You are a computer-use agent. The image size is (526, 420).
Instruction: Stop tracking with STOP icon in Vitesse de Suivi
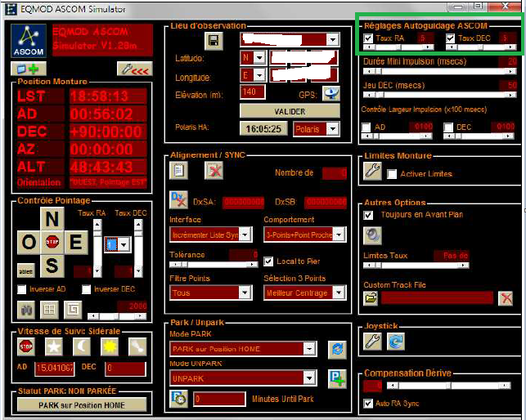(x=26, y=346)
